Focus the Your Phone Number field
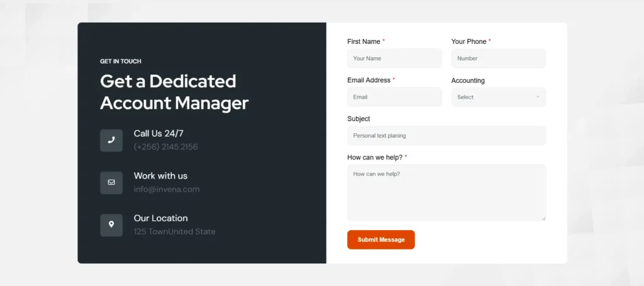The image size is (644, 286). pyautogui.click(x=499, y=58)
